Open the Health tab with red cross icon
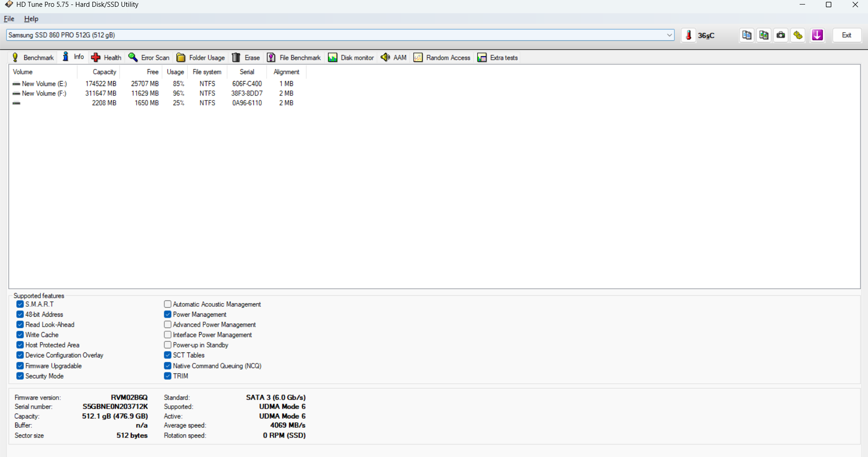Viewport: 868px width, 457px height. point(106,57)
